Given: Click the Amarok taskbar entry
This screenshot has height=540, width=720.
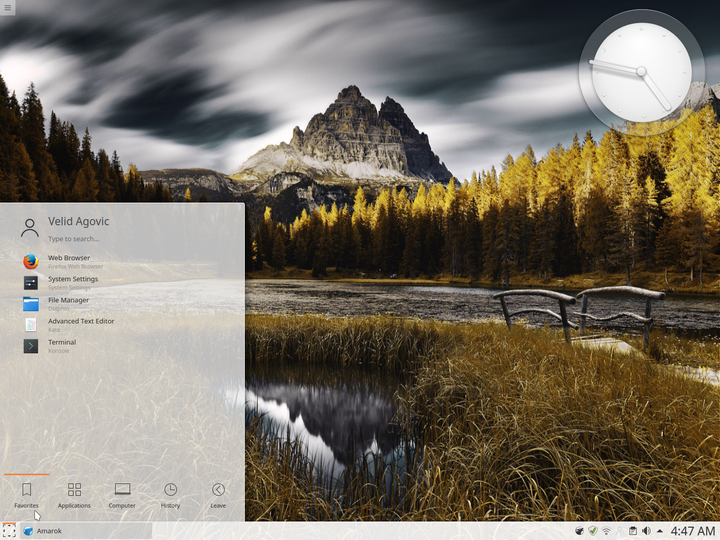Looking at the screenshot, I should coord(86,531).
